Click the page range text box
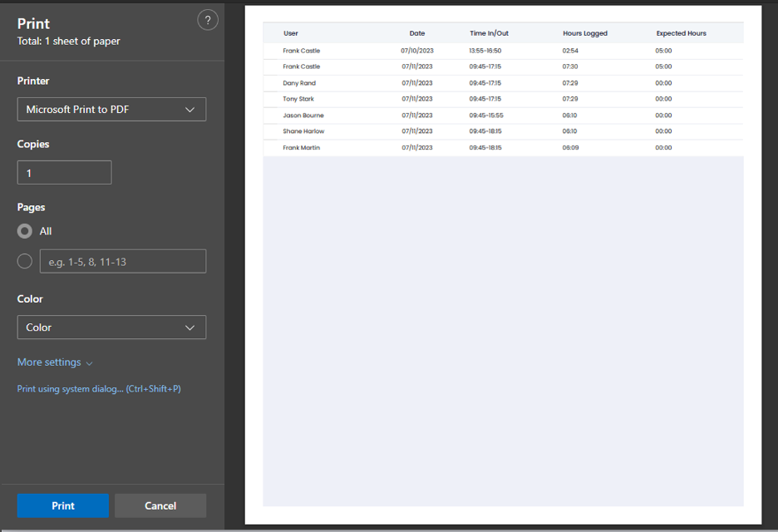 123,262
